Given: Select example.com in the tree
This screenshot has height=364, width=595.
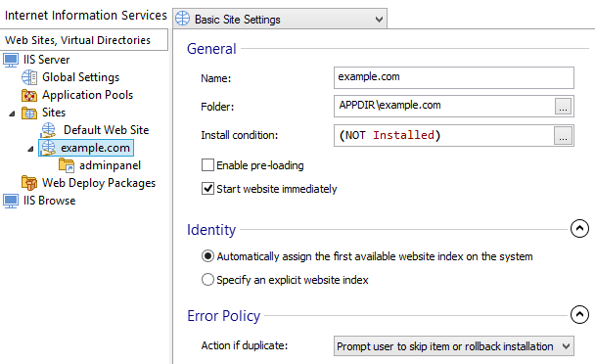Looking at the screenshot, I should (95, 148).
